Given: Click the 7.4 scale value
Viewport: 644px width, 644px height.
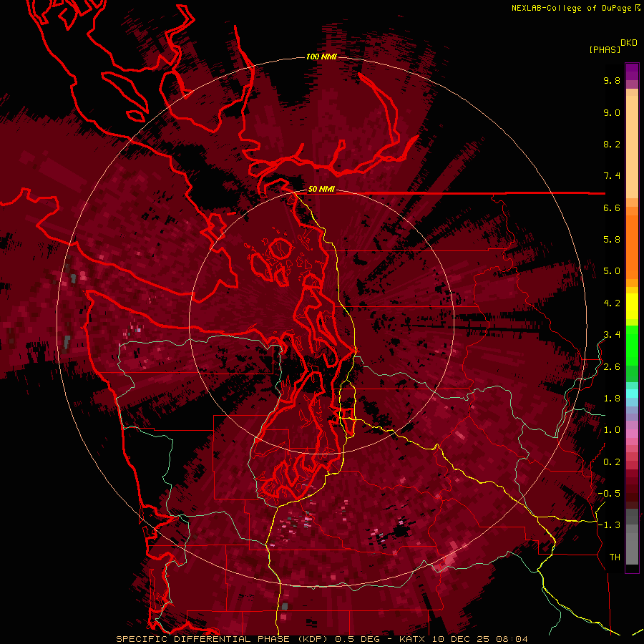Looking at the screenshot, I should [x=612, y=176].
